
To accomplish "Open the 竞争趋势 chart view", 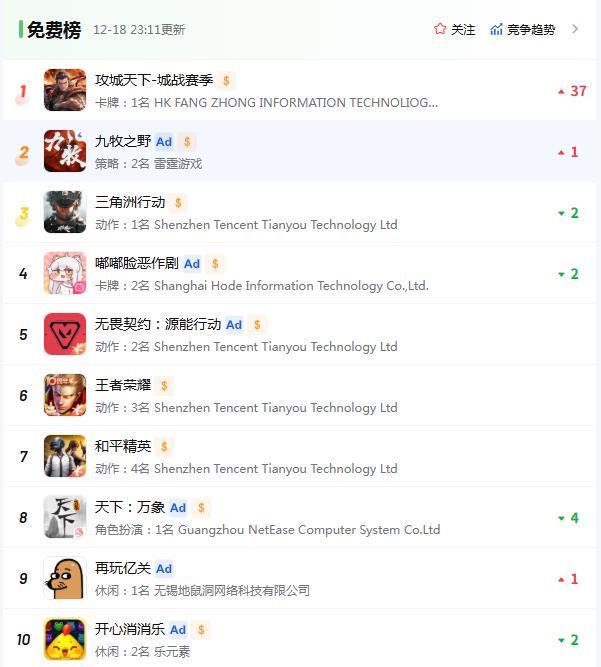I will (x=523, y=29).
